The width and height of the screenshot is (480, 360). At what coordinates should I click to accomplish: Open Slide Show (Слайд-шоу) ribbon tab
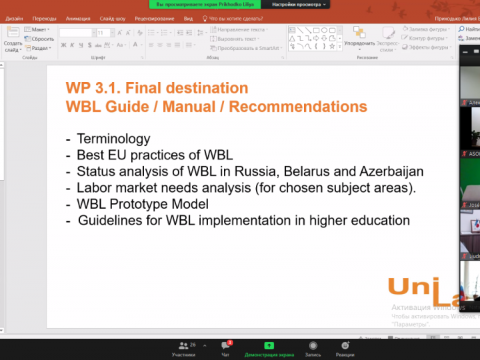click(113, 19)
